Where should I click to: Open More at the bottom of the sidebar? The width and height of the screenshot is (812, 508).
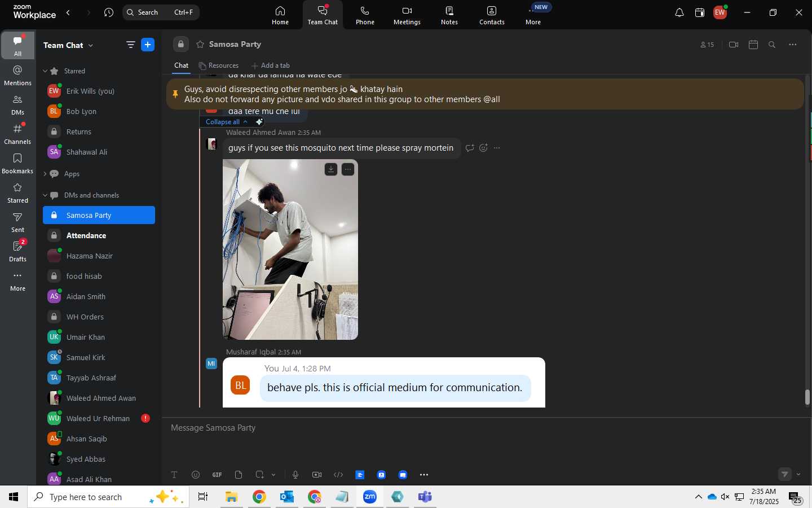[18, 281]
